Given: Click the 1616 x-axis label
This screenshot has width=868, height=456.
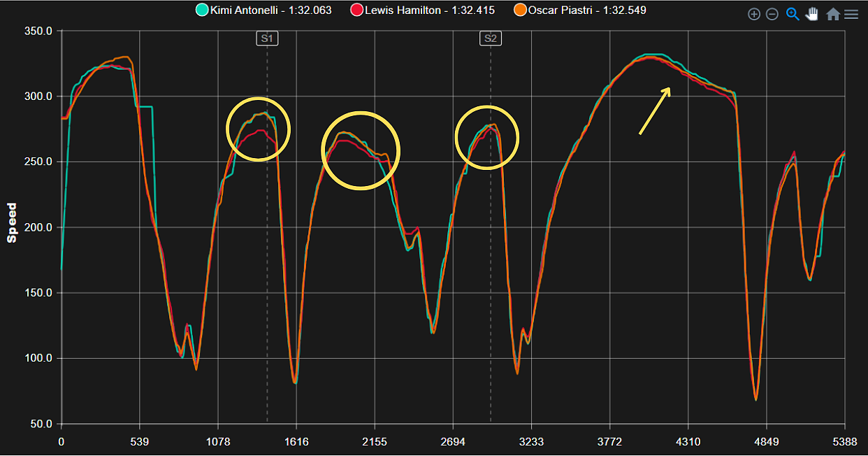Looking at the screenshot, I should pos(296,442).
